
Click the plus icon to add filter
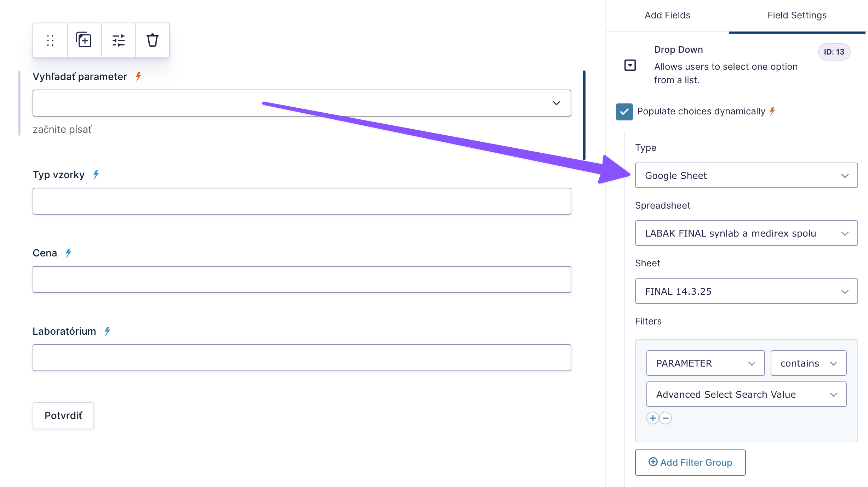point(652,418)
